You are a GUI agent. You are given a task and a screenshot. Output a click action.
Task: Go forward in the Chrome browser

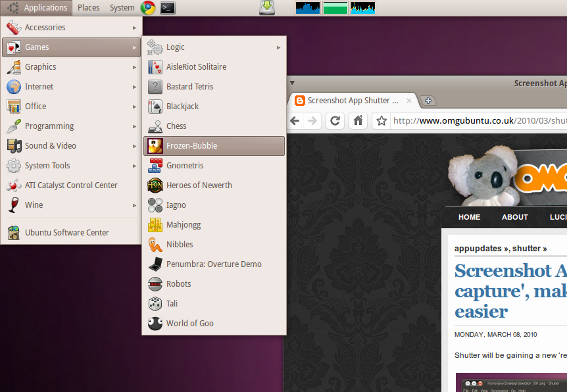coord(312,120)
